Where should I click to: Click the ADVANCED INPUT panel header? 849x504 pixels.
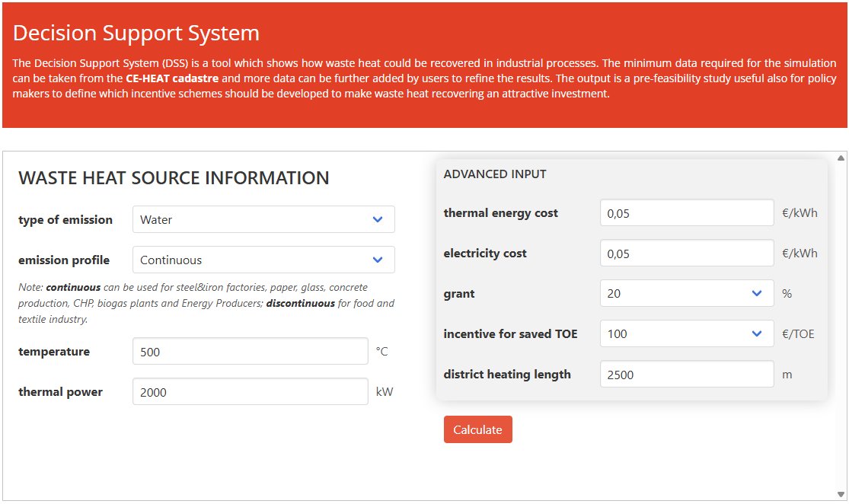pyautogui.click(x=494, y=174)
